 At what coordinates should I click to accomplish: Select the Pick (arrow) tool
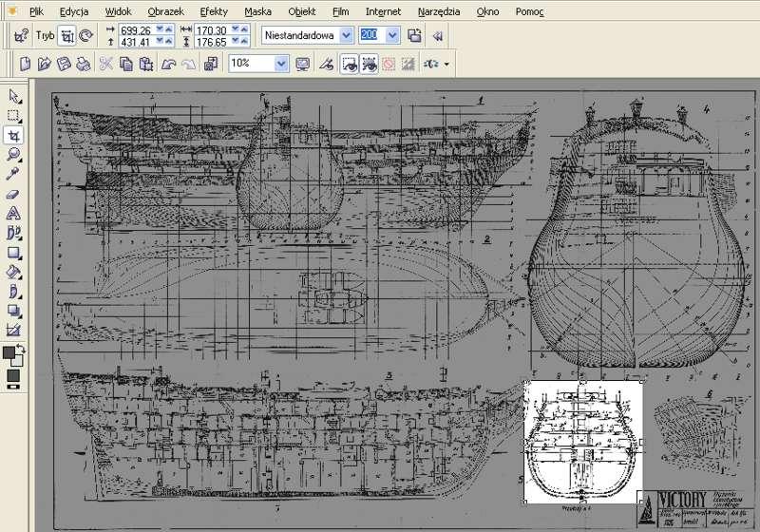[x=13, y=96]
